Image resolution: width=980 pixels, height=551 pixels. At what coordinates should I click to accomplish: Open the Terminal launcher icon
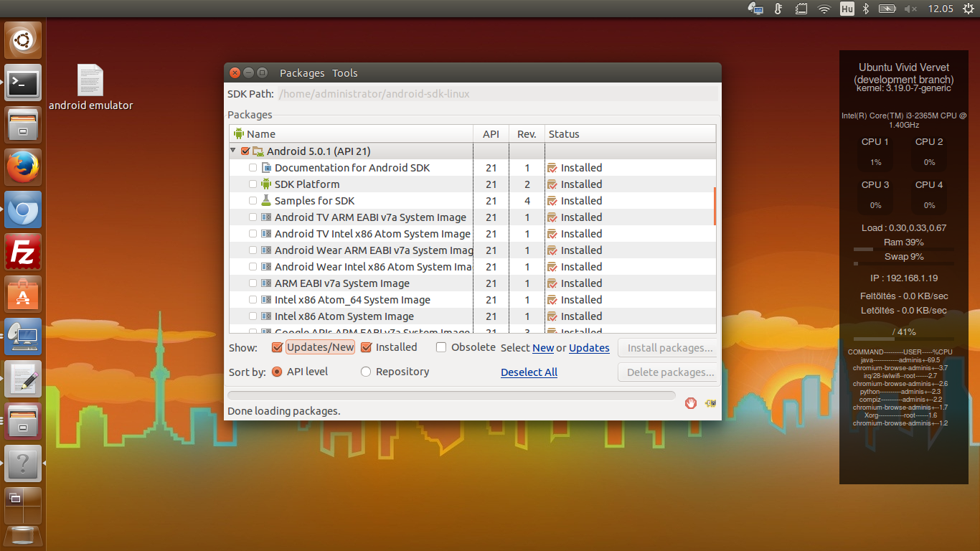tap(24, 83)
